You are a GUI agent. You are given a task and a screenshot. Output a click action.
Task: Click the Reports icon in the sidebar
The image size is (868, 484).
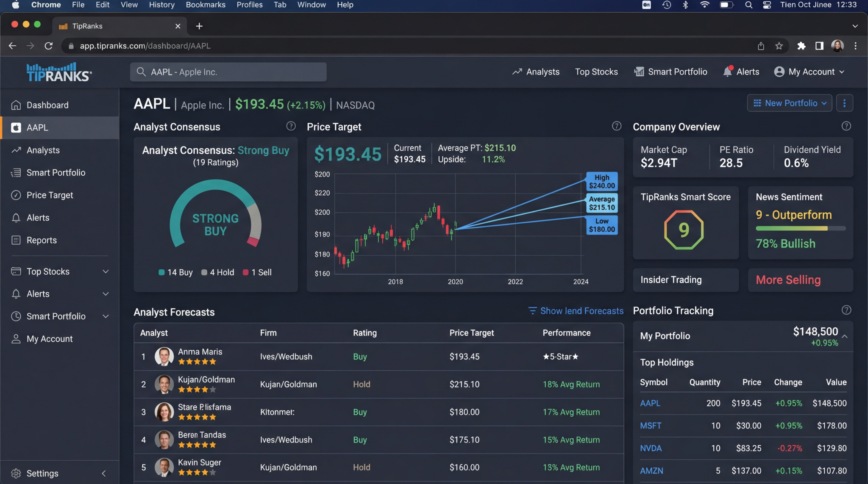(16, 240)
